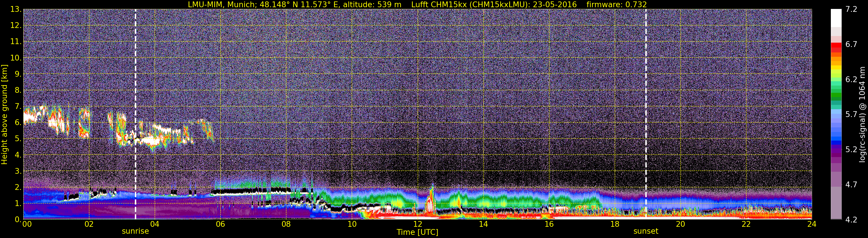Screen dimensions: 868x238
Task: Click the '1.' height axis tick label
Action: 18,204
